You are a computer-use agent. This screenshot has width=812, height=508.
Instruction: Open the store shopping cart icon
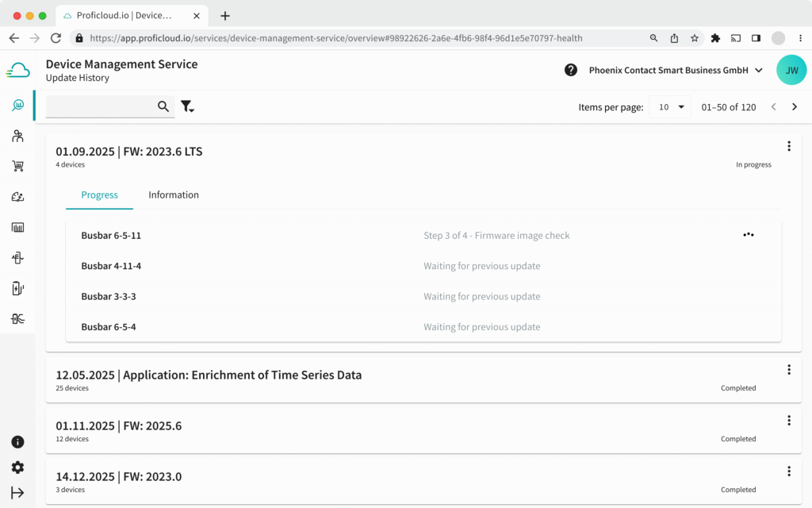tap(17, 165)
